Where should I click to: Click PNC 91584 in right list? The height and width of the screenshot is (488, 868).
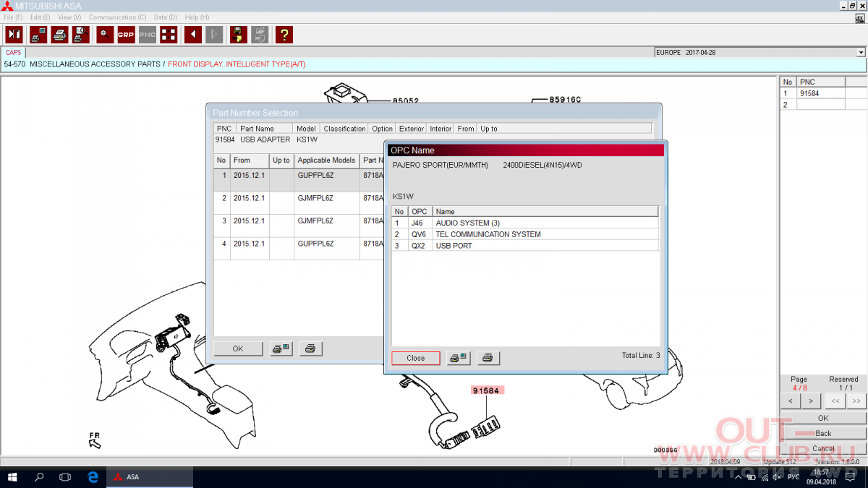820,93
